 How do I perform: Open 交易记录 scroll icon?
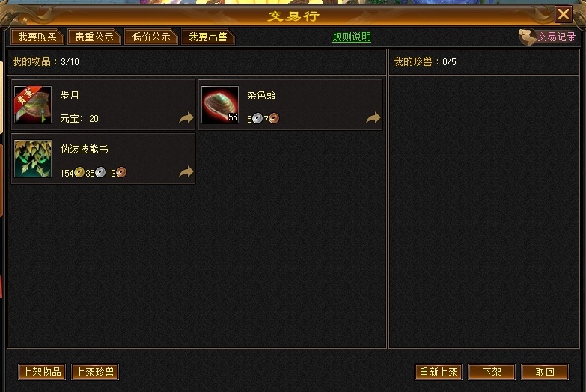527,37
